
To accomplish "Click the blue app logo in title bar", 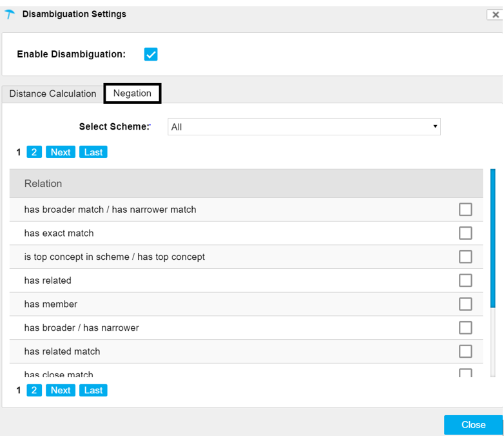I will (10, 14).
